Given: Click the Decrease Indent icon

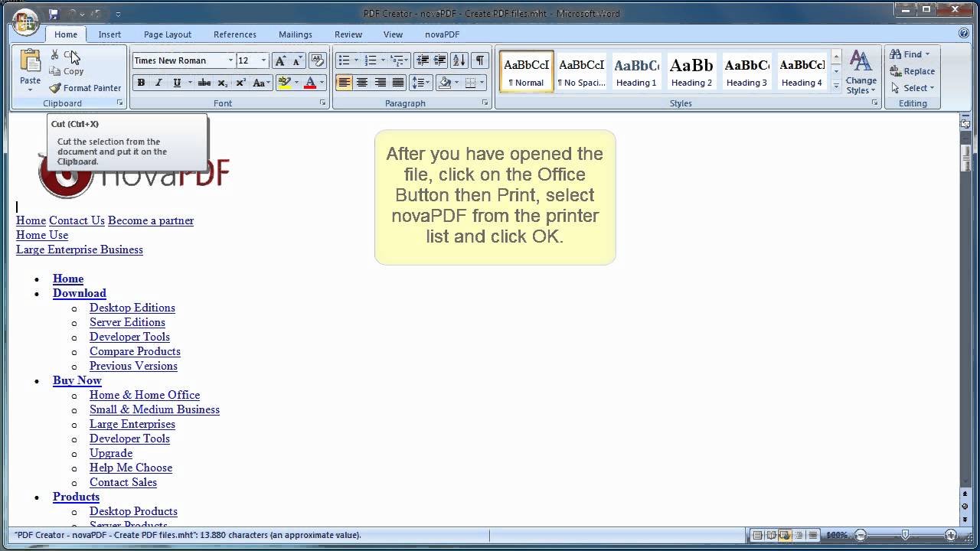Looking at the screenshot, I should click(423, 60).
